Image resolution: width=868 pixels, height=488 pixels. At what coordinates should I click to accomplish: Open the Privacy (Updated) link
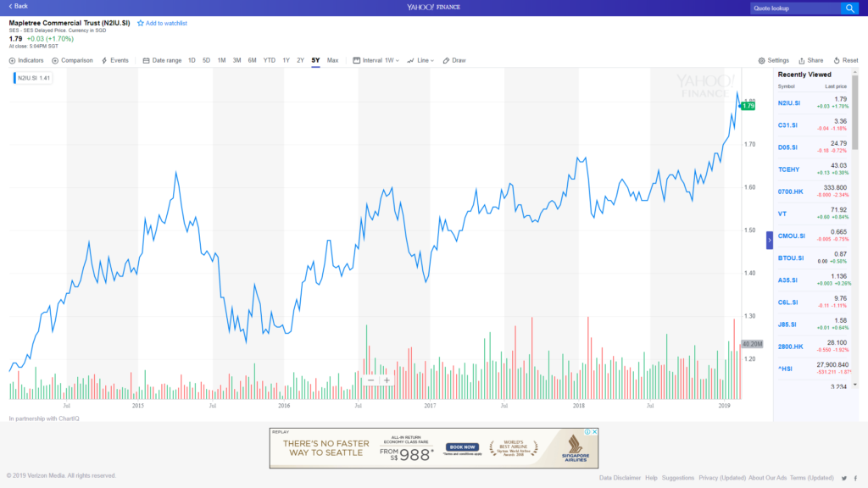coord(722,478)
